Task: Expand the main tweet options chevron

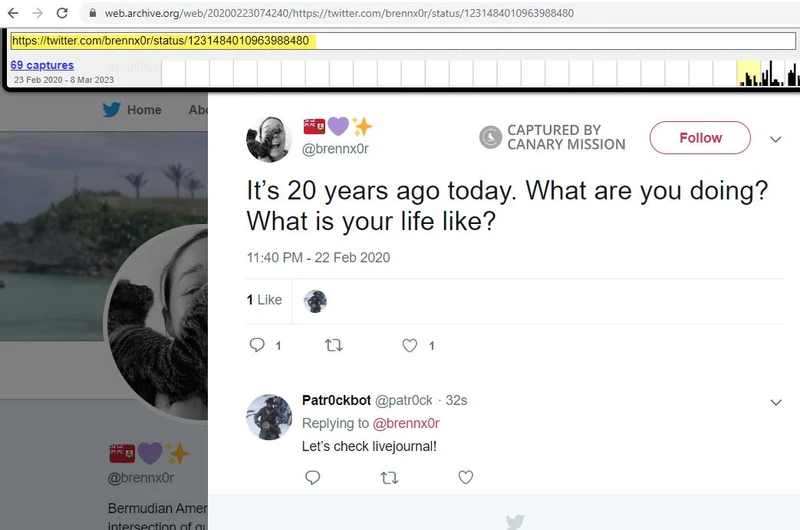Action: [x=775, y=139]
